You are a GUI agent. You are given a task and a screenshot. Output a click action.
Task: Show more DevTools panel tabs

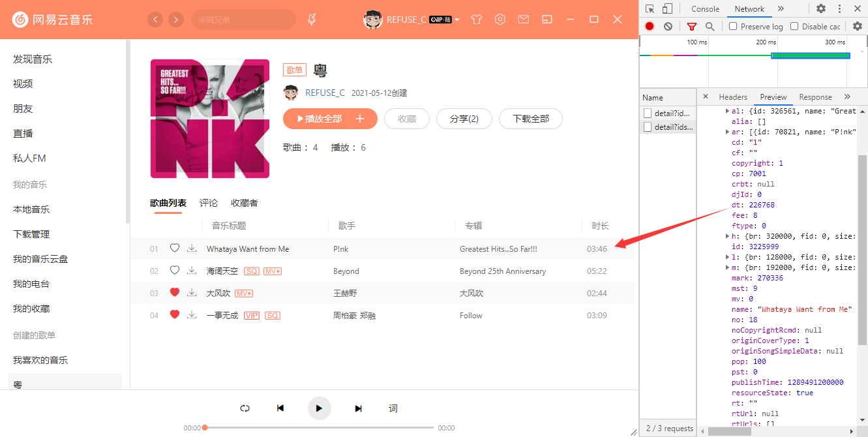tap(781, 8)
